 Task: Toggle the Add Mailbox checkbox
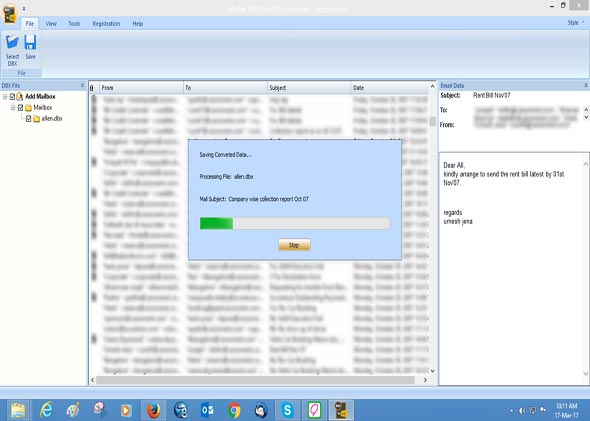point(12,97)
